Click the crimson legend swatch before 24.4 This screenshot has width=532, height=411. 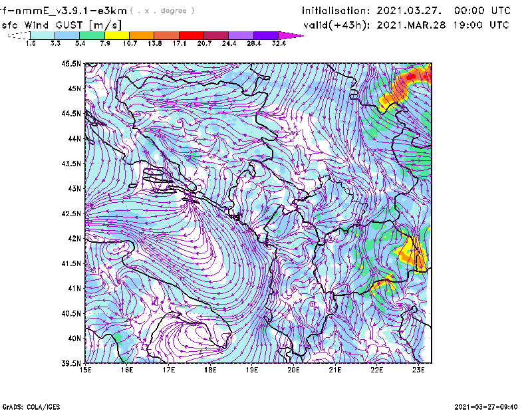tap(216, 35)
